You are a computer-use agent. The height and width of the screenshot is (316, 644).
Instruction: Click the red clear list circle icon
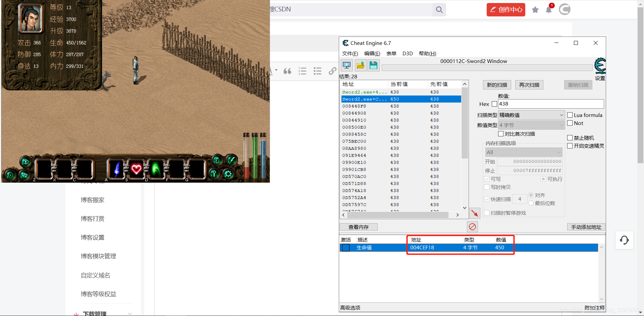(472, 227)
